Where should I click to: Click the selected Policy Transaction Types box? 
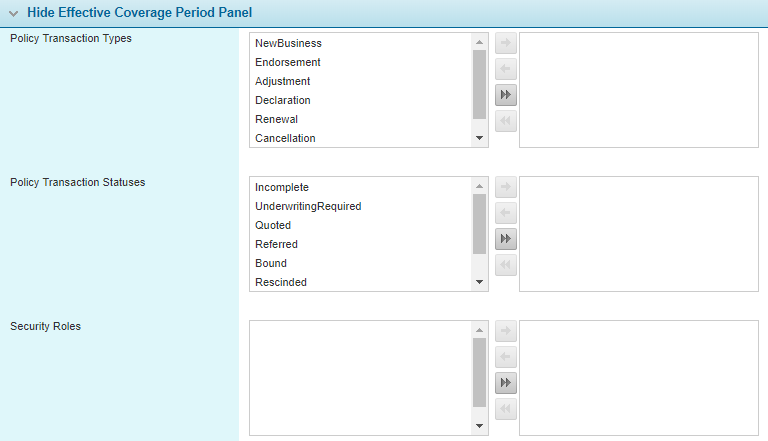639,90
